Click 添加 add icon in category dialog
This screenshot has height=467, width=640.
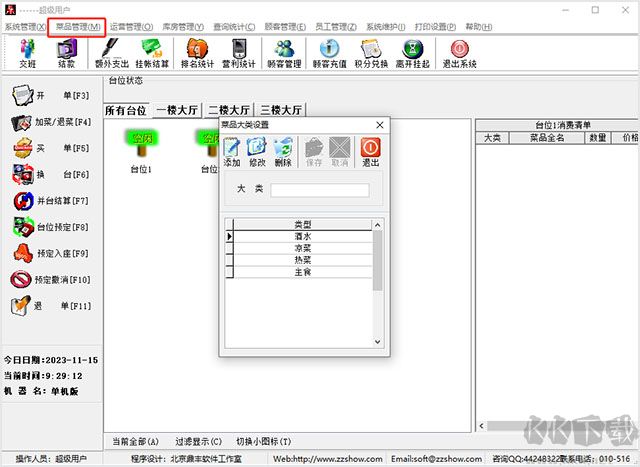(x=232, y=152)
